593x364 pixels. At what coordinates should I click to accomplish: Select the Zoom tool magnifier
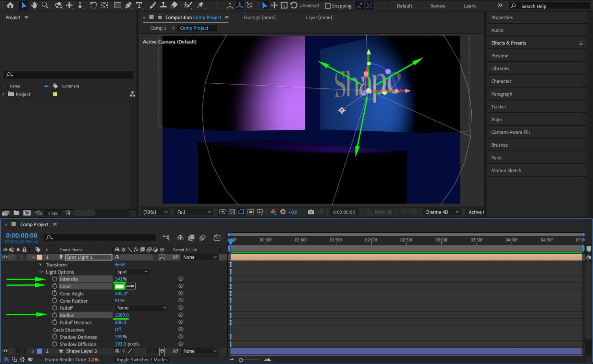click(45, 5)
